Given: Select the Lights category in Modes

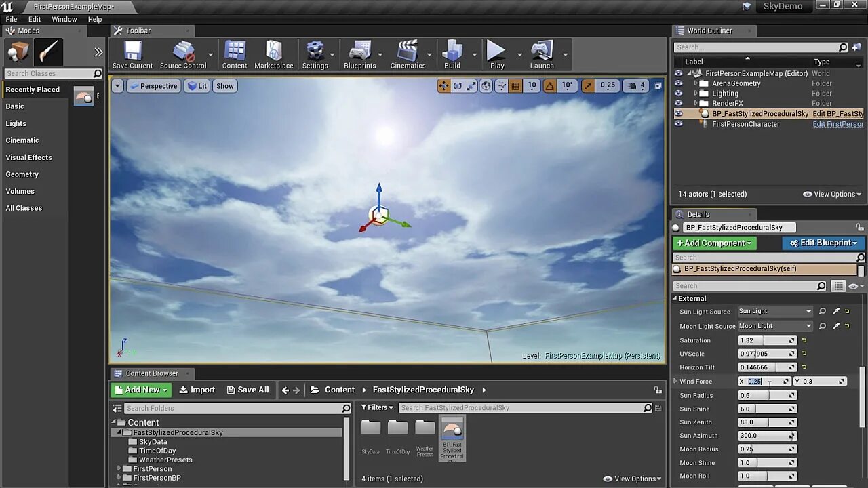Looking at the screenshot, I should 16,123.
